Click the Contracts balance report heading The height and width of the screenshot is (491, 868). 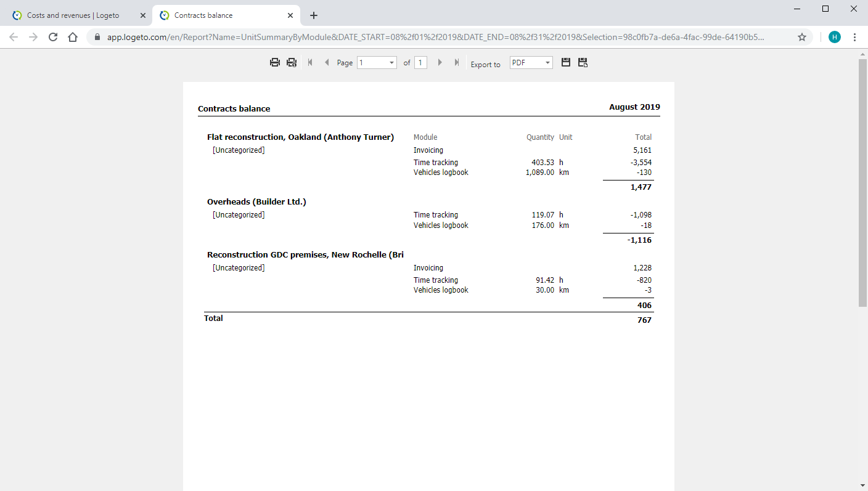point(234,108)
